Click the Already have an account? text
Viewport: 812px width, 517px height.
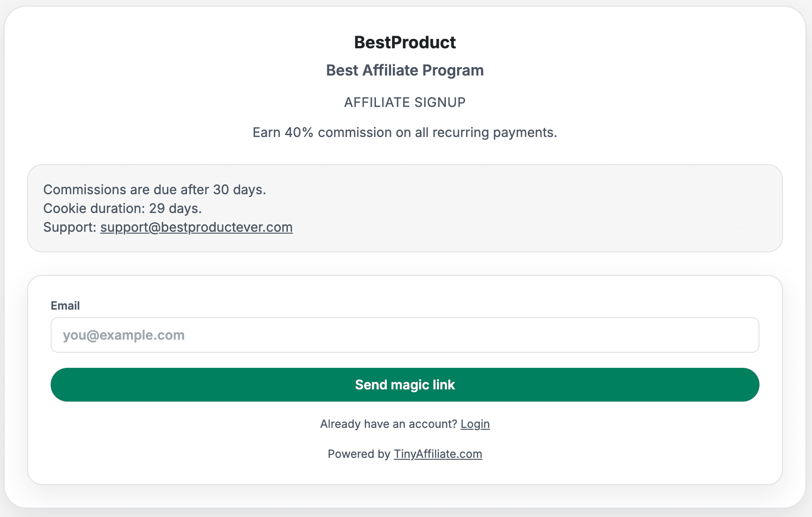388,424
